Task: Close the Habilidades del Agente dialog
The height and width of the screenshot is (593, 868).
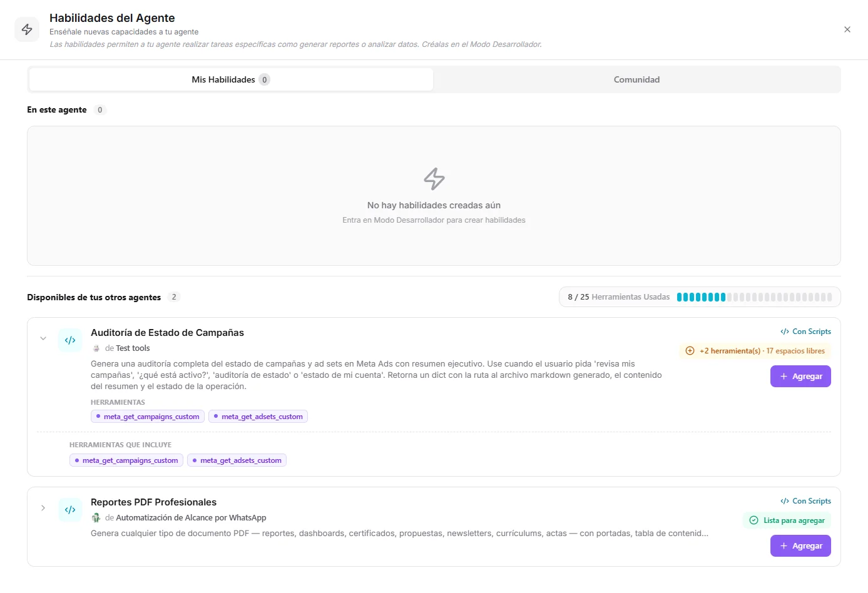Action: coord(847,29)
